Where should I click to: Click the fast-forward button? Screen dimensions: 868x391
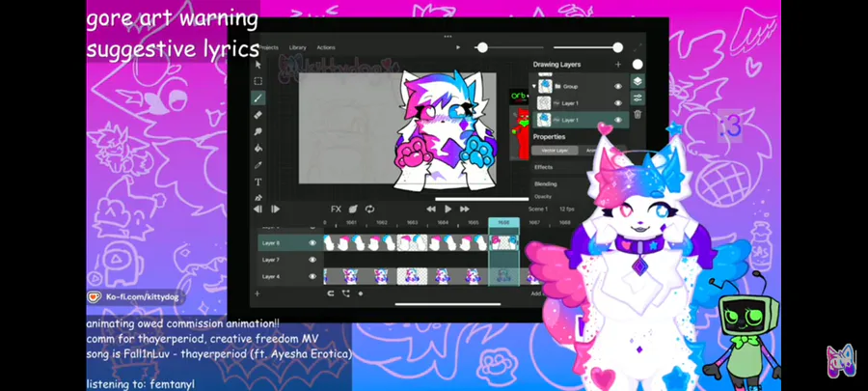465,209
